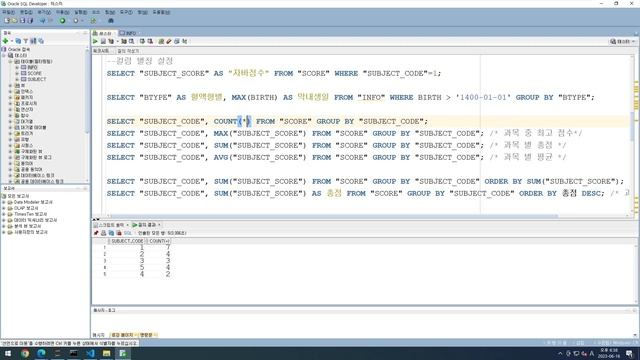
Task: Run the statement with the green play icon
Action: (95, 41)
